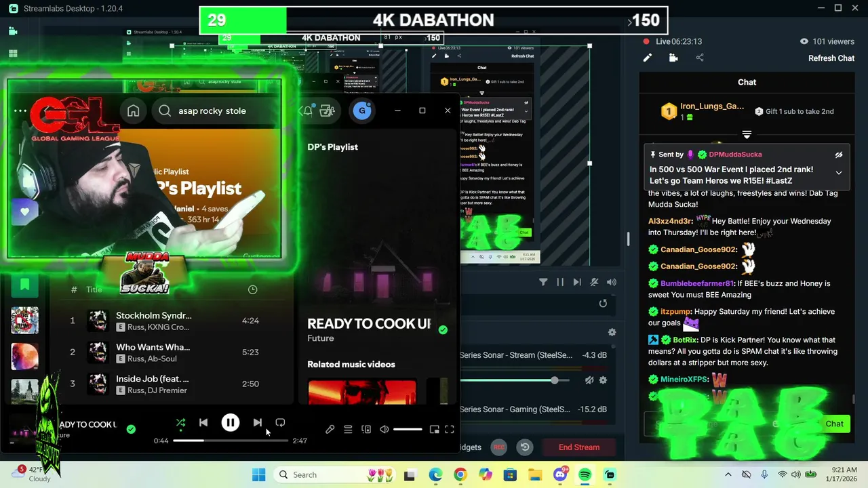The height and width of the screenshot is (488, 868).
Task: Open Spotify three-dot menu
Action: point(20,110)
